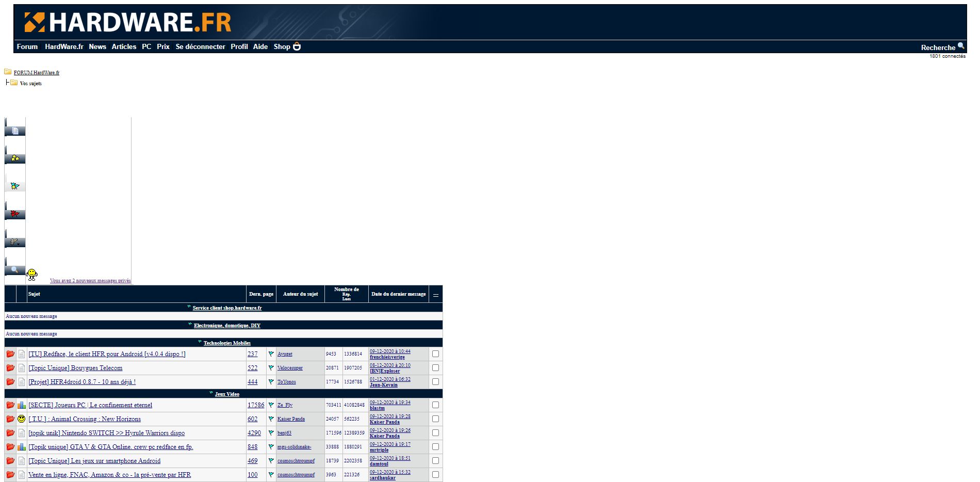Tick the checkbox for Joueurs PC topic
980x482 pixels.
pos(435,405)
